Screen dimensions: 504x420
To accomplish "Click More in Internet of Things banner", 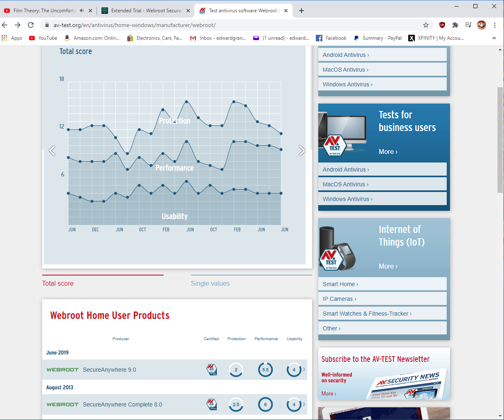I will pyautogui.click(x=388, y=266).
